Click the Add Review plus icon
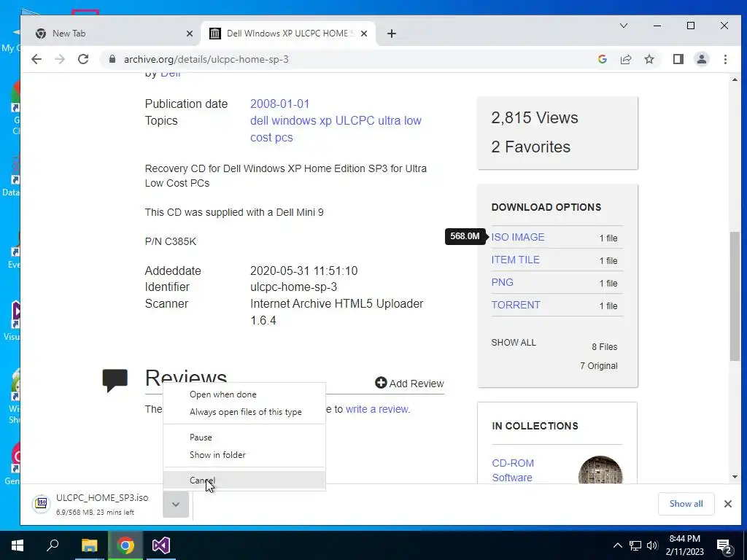747x560 pixels. point(381,382)
